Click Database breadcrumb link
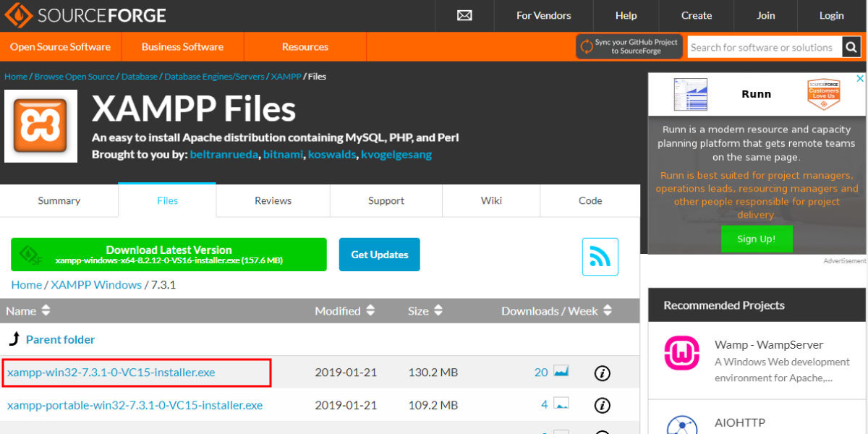Viewport: 868px width, 434px height. 140,76
